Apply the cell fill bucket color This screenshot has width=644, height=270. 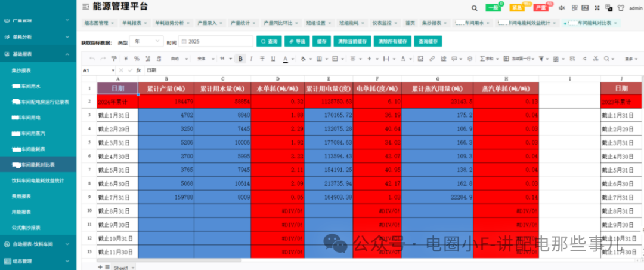303,59
